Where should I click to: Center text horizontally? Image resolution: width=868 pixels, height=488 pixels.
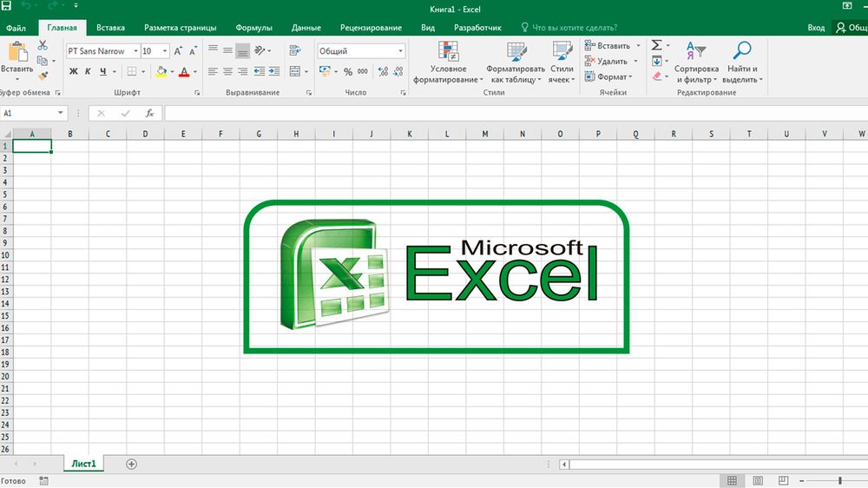(227, 71)
